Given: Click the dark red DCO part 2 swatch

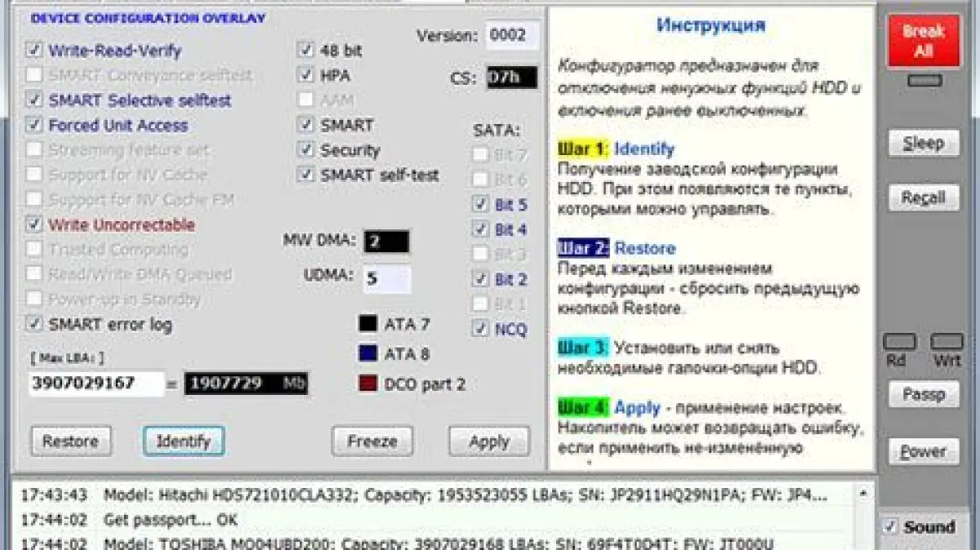Looking at the screenshot, I should click(x=368, y=384).
